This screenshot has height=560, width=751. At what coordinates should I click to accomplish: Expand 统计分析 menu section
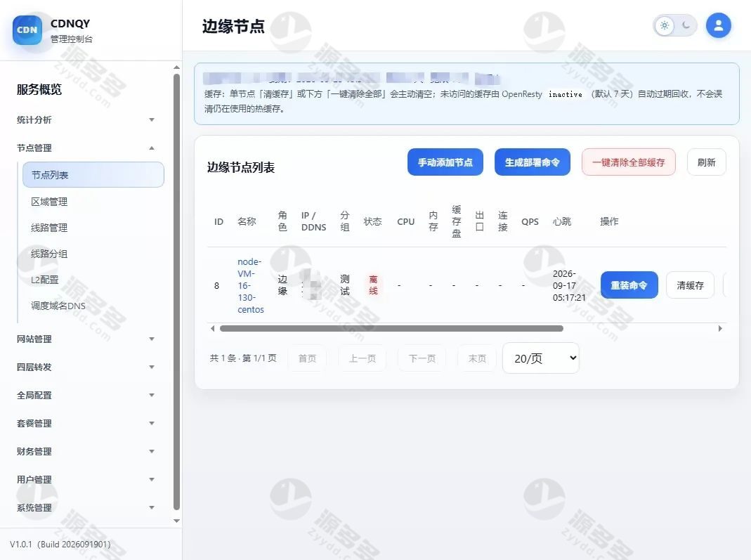[x=86, y=119]
